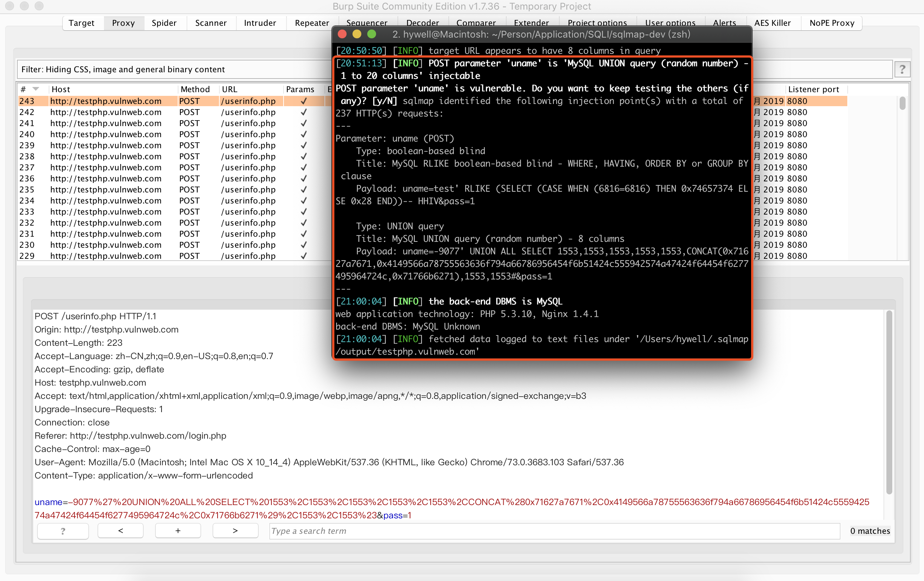Click terminal window green zoom button
This screenshot has height=581, width=924.
pos(371,35)
